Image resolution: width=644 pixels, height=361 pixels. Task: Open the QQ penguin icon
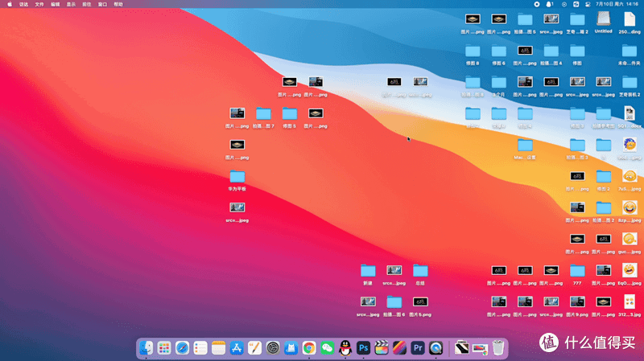coord(345,348)
